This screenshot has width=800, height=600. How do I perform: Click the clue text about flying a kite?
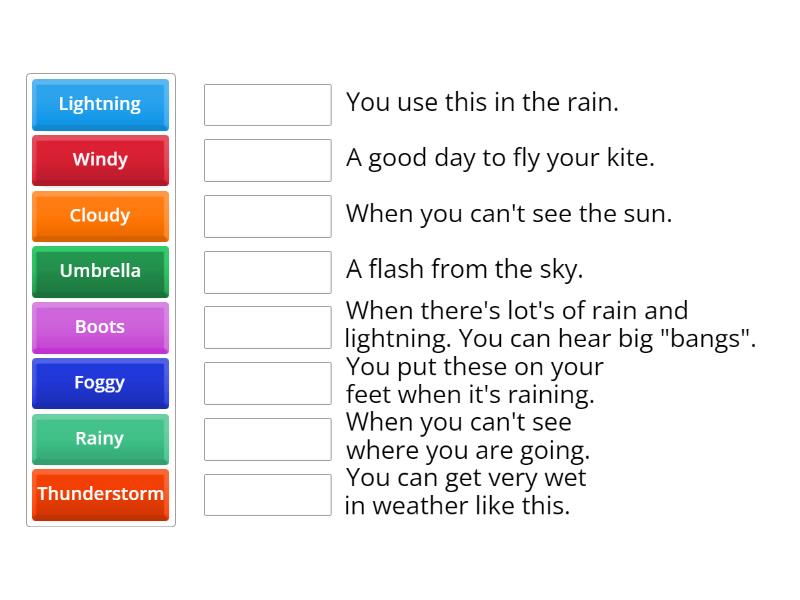coord(498,157)
